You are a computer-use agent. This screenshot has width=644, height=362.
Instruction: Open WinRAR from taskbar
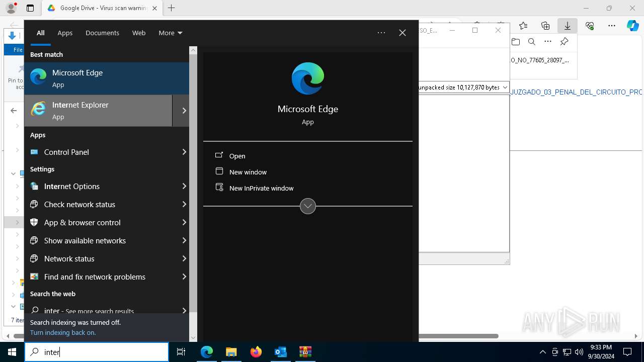tap(305, 352)
